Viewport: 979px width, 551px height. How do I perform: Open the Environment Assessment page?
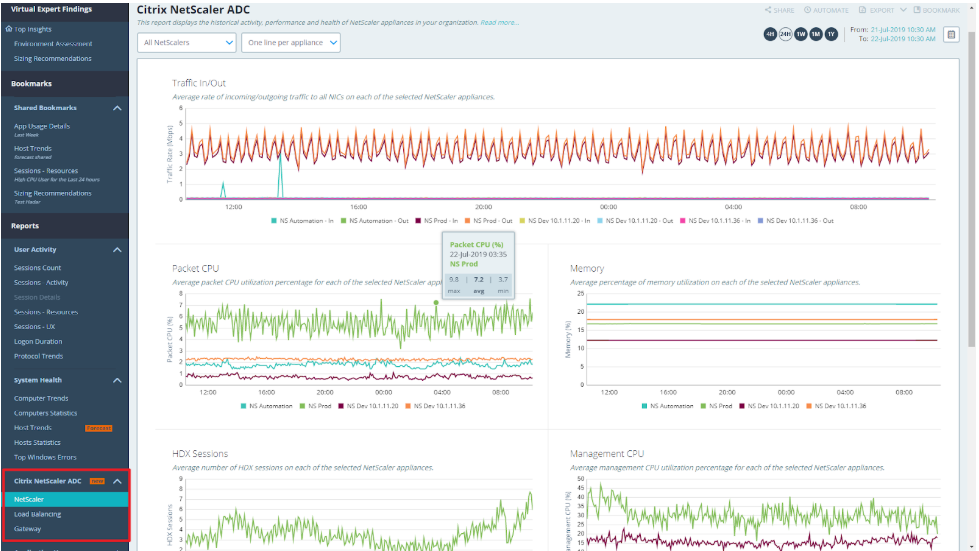pyautogui.click(x=53, y=44)
